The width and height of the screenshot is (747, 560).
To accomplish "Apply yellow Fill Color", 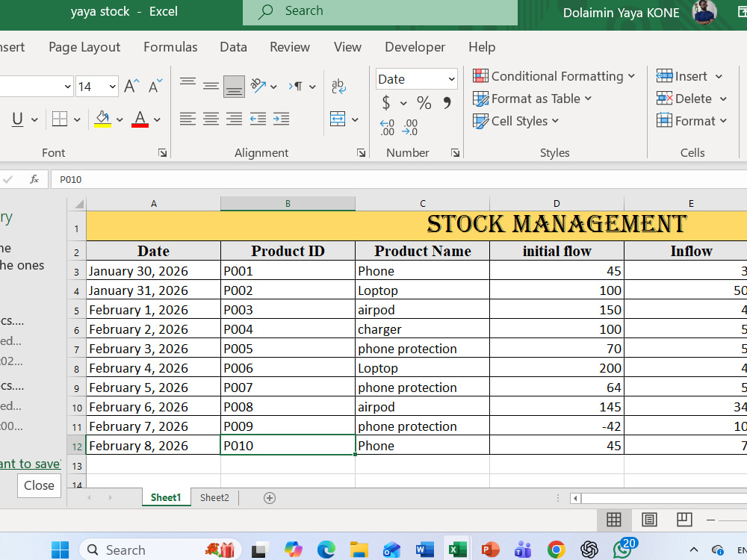I will coord(102,119).
